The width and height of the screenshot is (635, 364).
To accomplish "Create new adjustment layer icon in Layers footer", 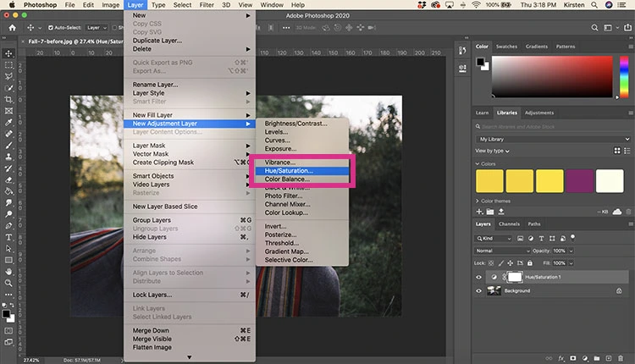I will click(585, 358).
